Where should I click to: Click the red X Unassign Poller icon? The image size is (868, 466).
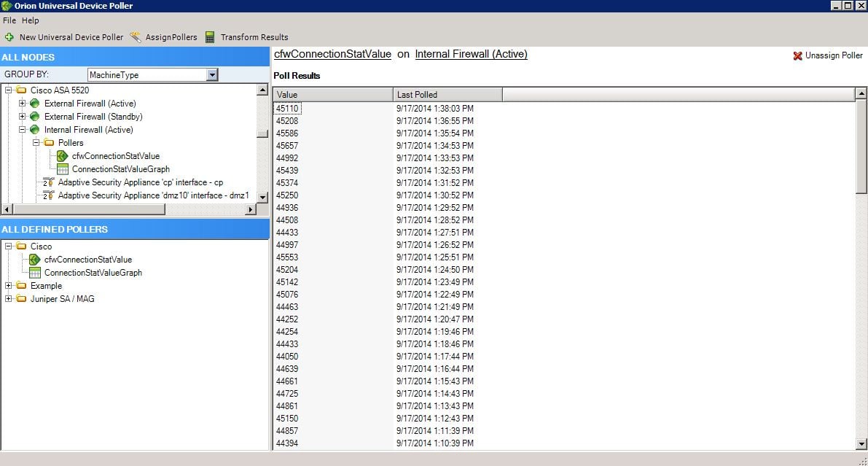(x=798, y=55)
